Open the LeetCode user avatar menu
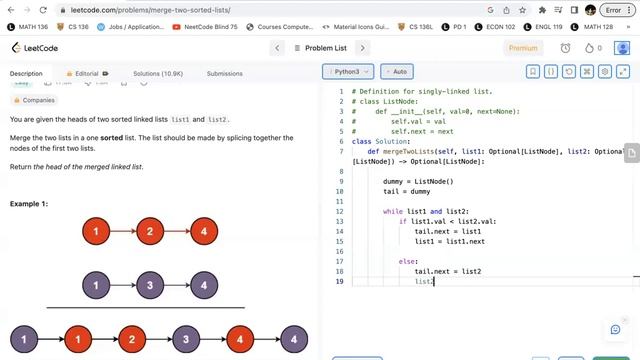Viewport: 640px width, 360px height. coord(622,48)
